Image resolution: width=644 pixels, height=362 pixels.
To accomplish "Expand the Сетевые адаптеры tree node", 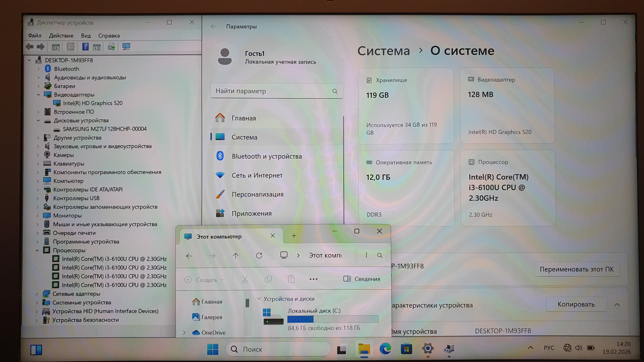I will coord(37,294).
